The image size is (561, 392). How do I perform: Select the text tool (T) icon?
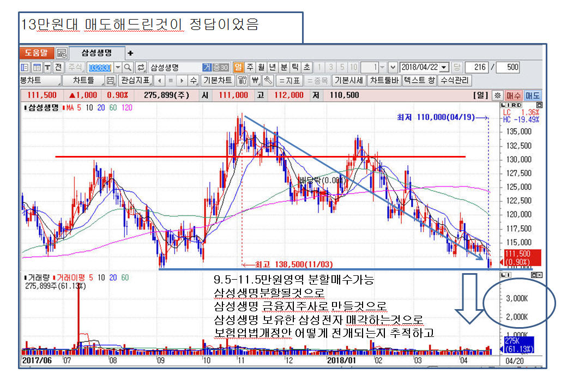[48, 68]
